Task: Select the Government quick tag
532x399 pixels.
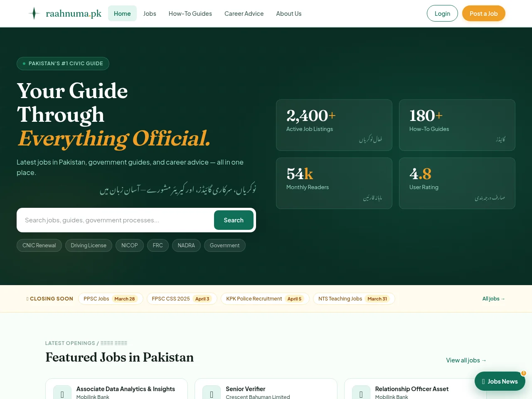Action: [225, 246]
